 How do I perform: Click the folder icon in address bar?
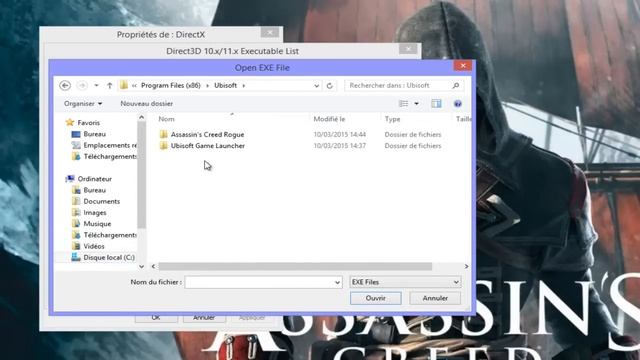tap(124, 85)
